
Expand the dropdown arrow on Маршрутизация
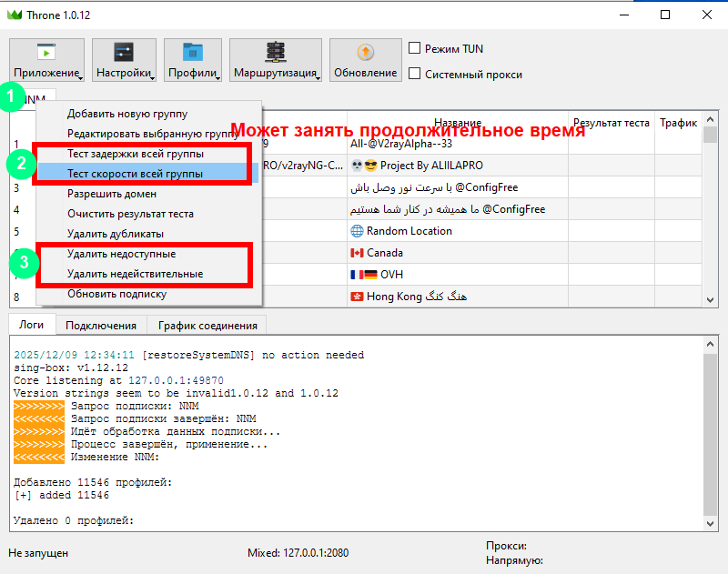point(319,78)
